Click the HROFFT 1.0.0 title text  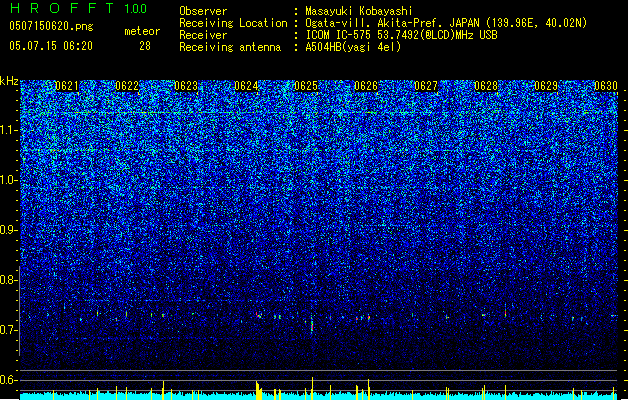click(x=78, y=8)
